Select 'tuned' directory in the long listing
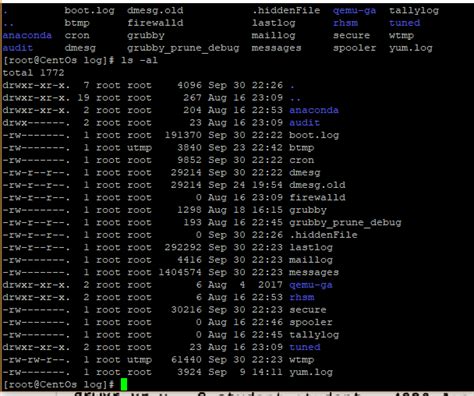Viewport: 474px width, 396px height. pos(304,347)
